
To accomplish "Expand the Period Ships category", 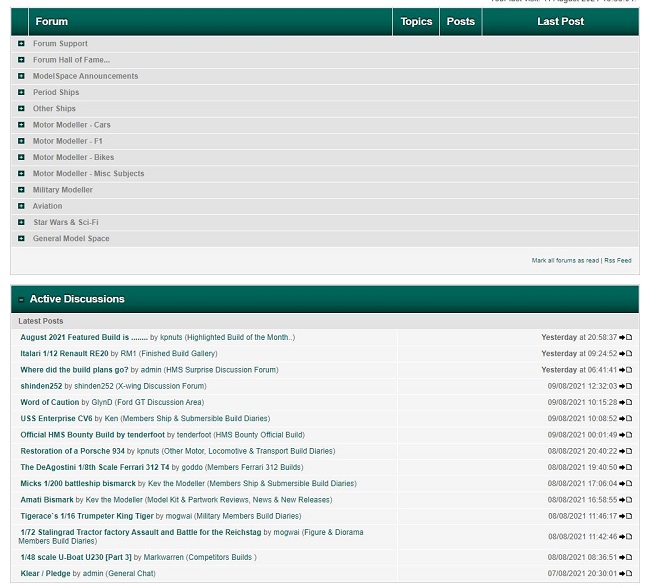I will (x=21, y=93).
